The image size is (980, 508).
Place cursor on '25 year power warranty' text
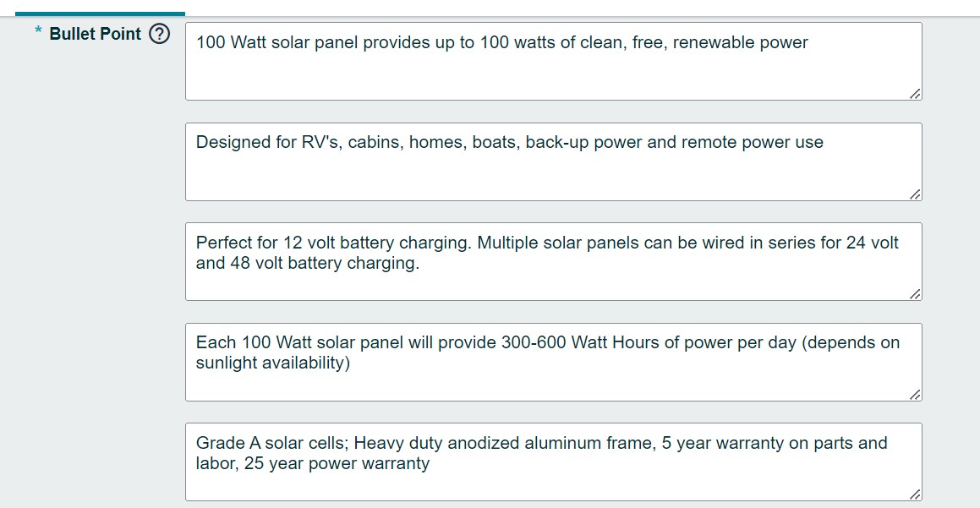tap(337, 464)
